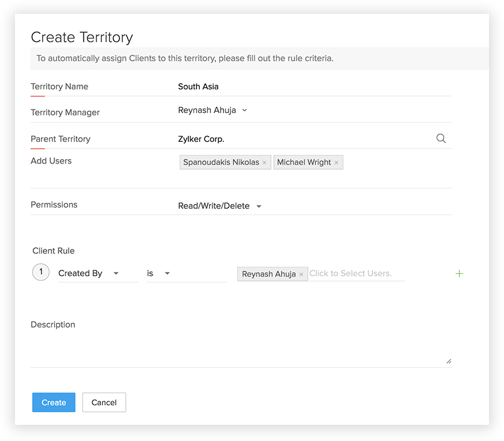Add another client rule with green plus

pyautogui.click(x=459, y=273)
